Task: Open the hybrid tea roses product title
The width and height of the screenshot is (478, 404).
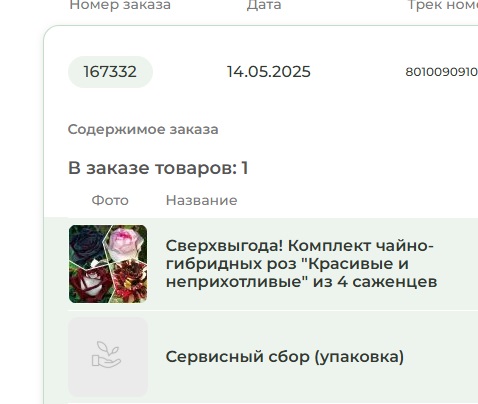Action: [x=301, y=264]
